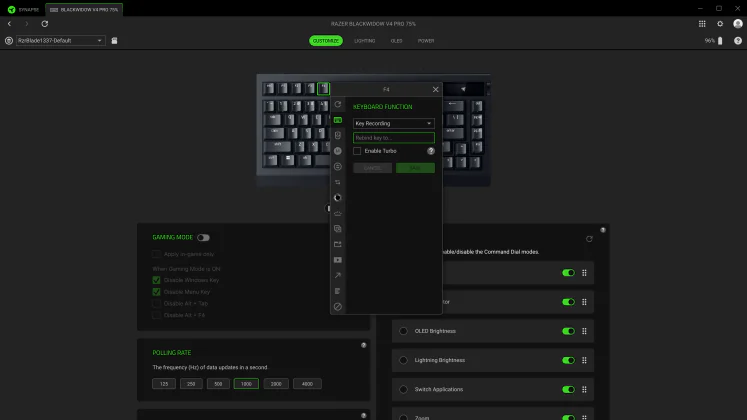Screen dimensions: 747x420
Task: Click the help icon below account avatar
Action: click(738, 40)
